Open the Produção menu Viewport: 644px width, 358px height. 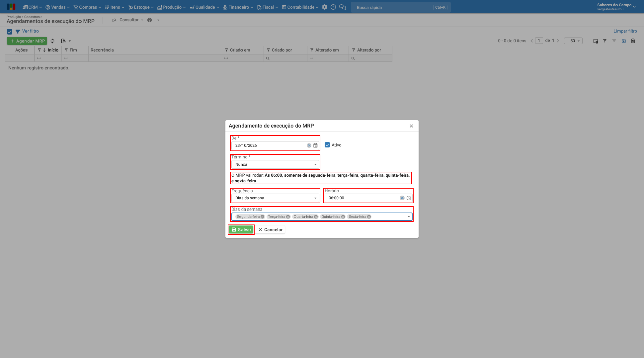click(171, 7)
